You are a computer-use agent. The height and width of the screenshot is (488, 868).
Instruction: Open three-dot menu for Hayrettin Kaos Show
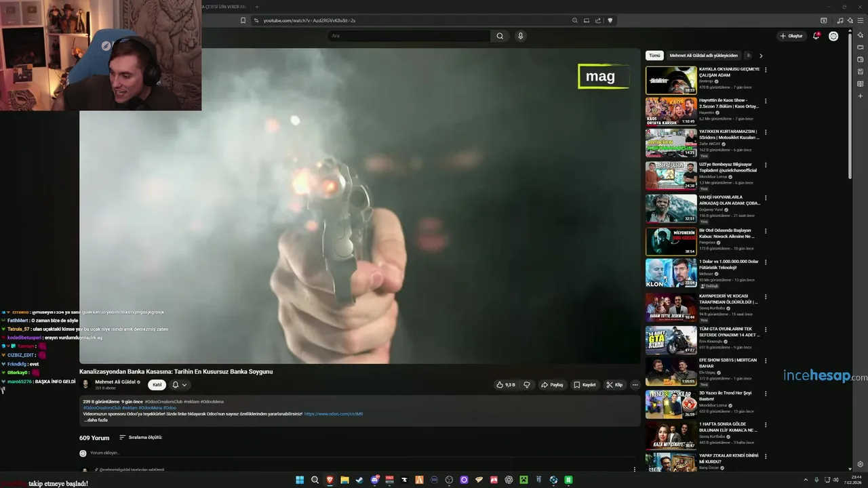pyautogui.click(x=766, y=102)
